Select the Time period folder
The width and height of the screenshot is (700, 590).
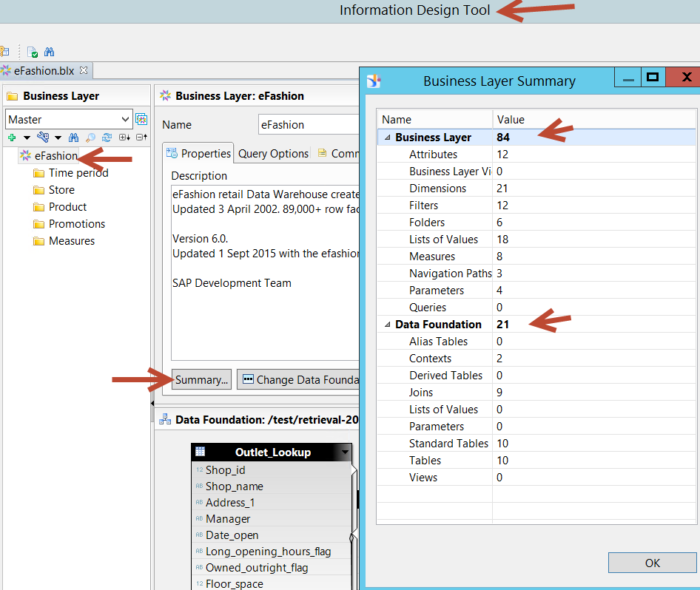click(78, 172)
